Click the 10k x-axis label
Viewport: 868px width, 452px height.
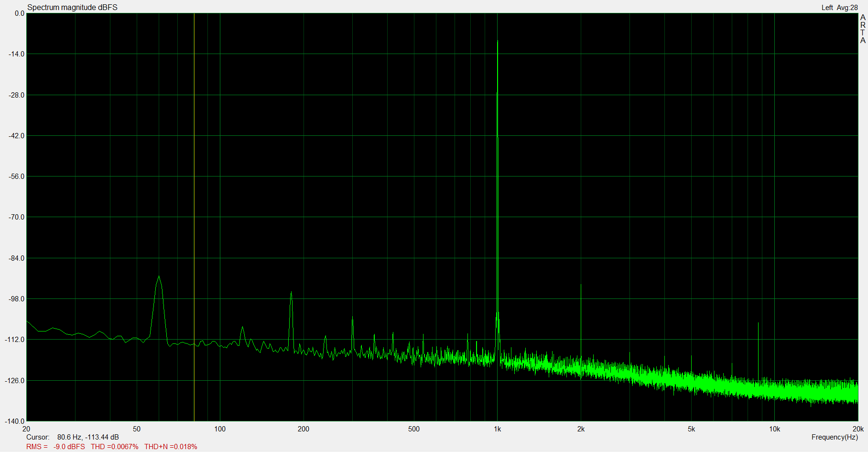click(775, 429)
